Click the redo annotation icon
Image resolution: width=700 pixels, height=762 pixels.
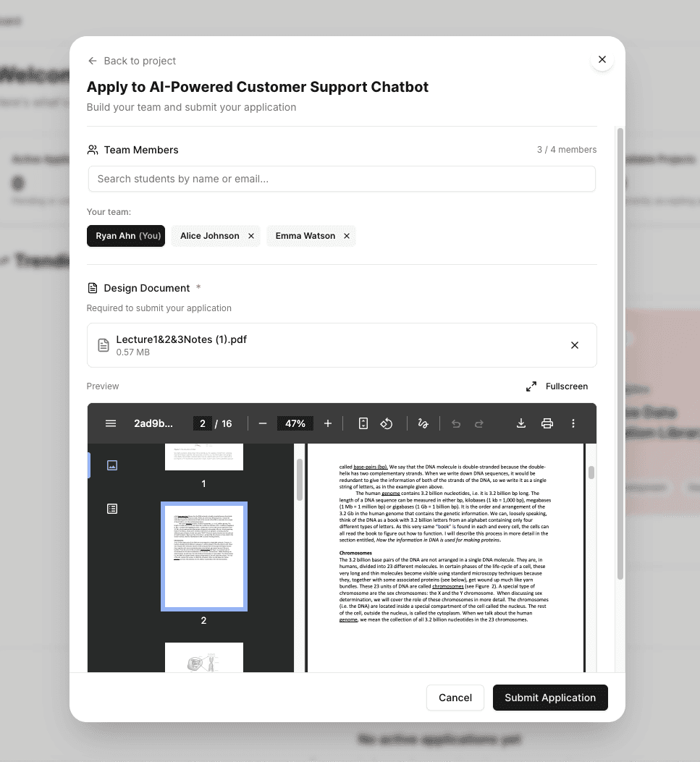click(x=479, y=423)
